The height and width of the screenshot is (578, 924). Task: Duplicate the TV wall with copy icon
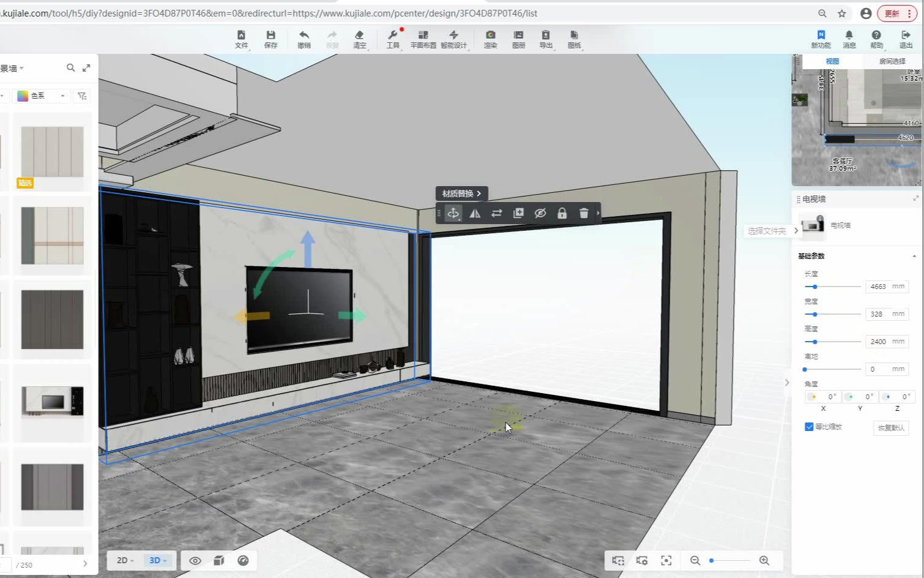518,213
